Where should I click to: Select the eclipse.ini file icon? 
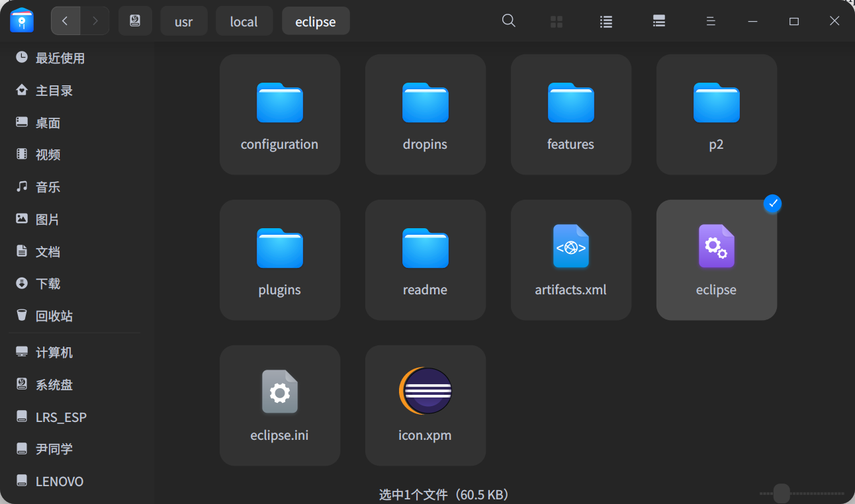(280, 392)
